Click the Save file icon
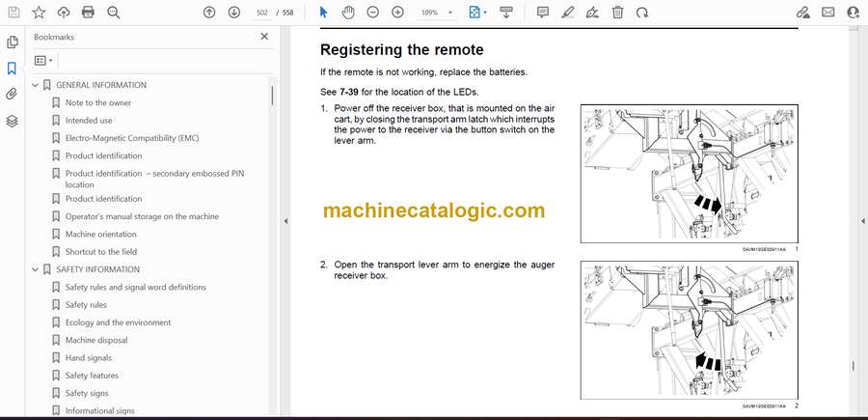 [14, 13]
